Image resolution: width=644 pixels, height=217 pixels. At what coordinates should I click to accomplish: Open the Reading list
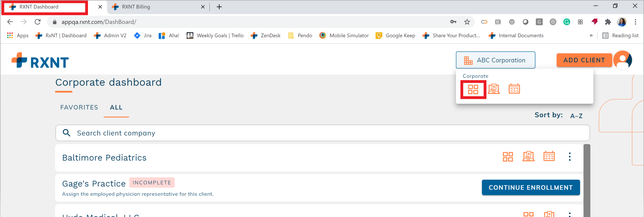coord(621,35)
